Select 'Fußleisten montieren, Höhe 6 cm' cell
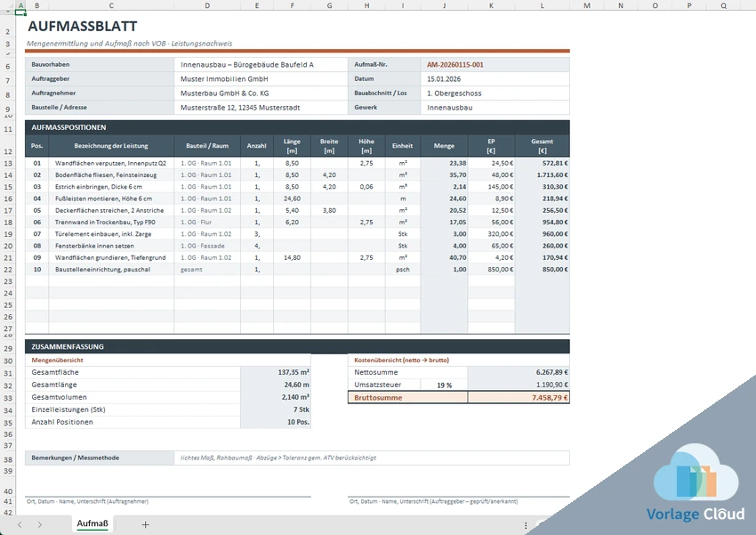The width and height of the screenshot is (756, 535). click(x=111, y=199)
